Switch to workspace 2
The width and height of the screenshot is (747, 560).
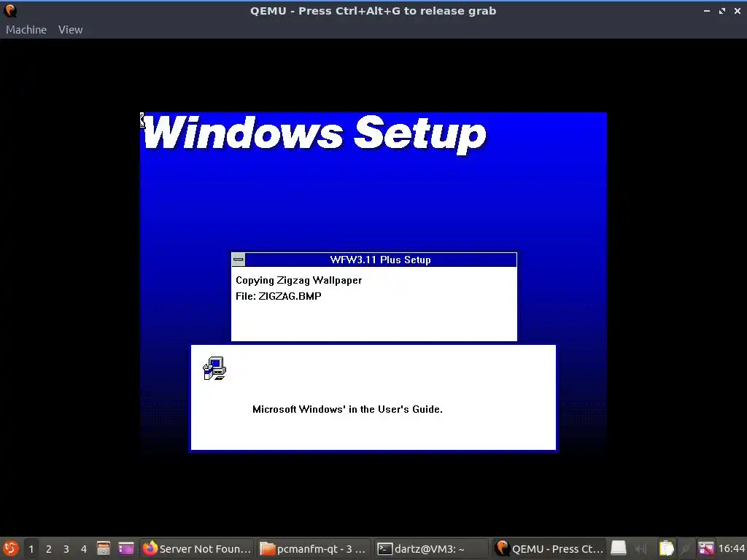tap(49, 549)
